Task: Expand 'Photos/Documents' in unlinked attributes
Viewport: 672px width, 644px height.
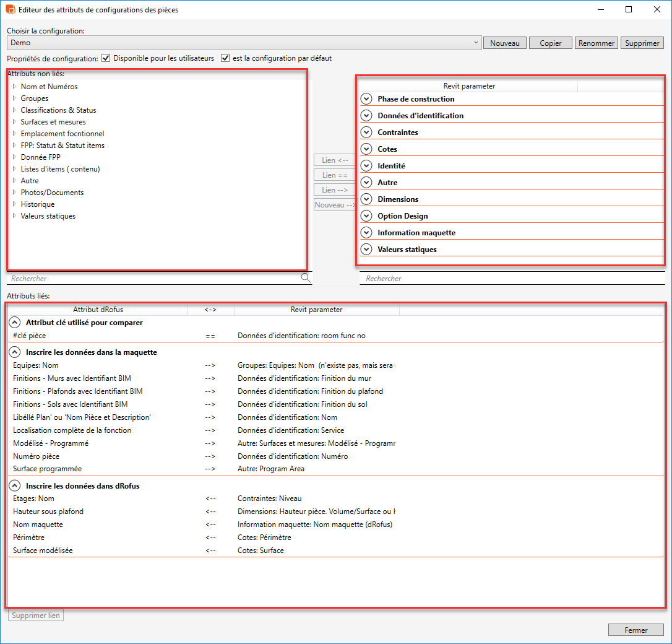Action: tap(14, 193)
